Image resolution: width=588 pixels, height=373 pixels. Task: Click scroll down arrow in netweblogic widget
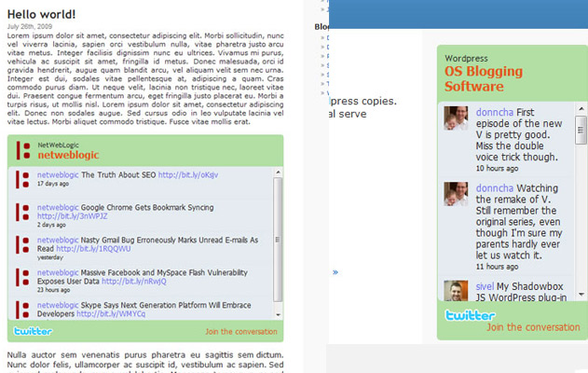point(278,315)
